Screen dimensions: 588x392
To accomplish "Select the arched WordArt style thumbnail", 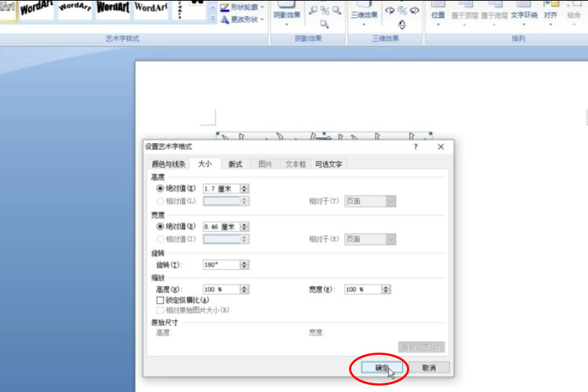I will click(x=75, y=9).
